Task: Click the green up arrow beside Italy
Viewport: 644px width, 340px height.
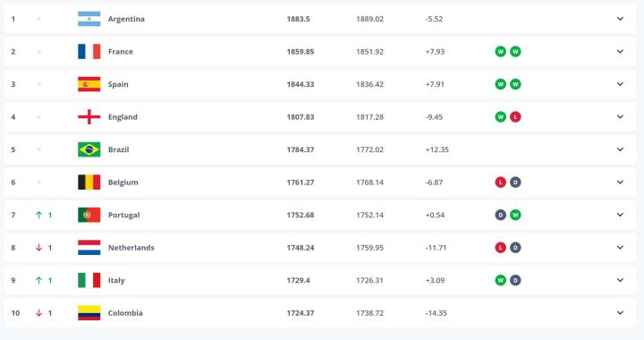Action: pyautogui.click(x=38, y=280)
